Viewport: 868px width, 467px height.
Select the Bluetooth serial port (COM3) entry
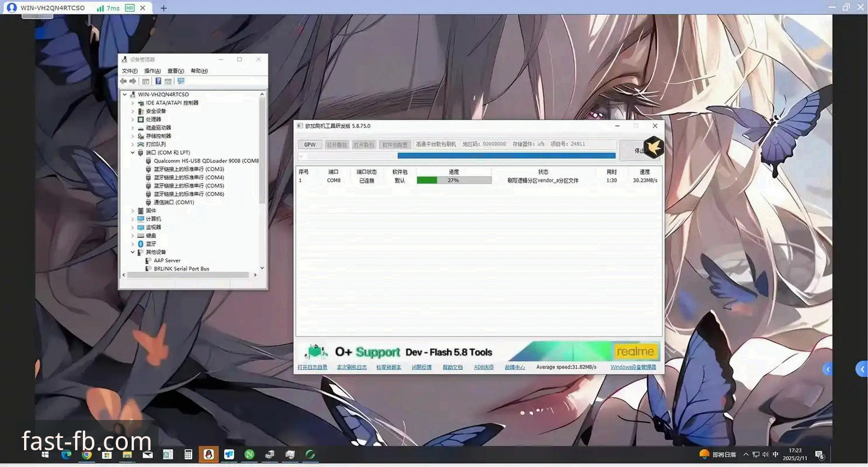(x=189, y=169)
